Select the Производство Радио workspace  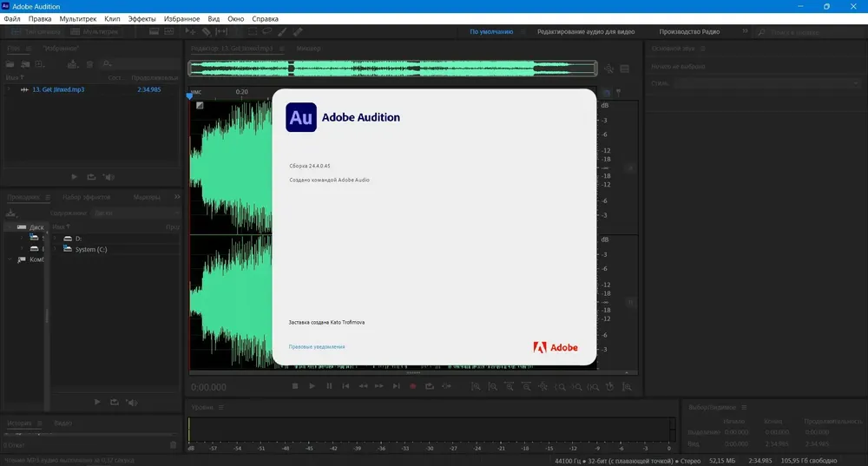pyautogui.click(x=689, y=32)
